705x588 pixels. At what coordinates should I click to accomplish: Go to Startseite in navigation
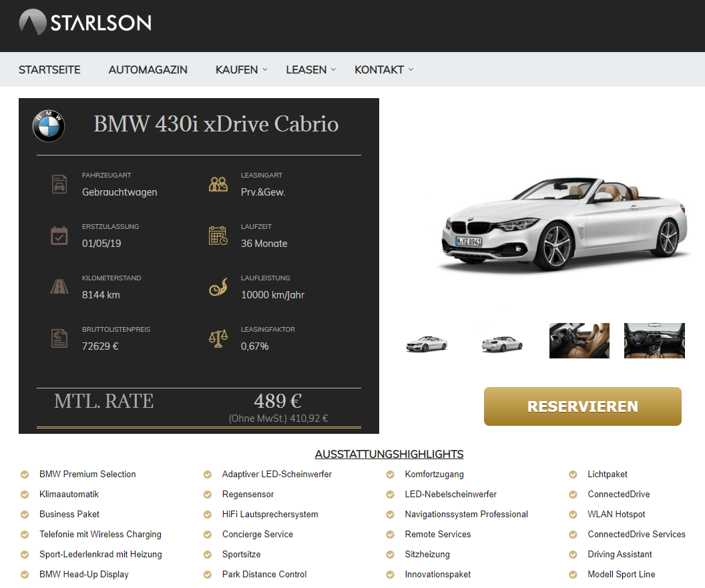pos(49,69)
